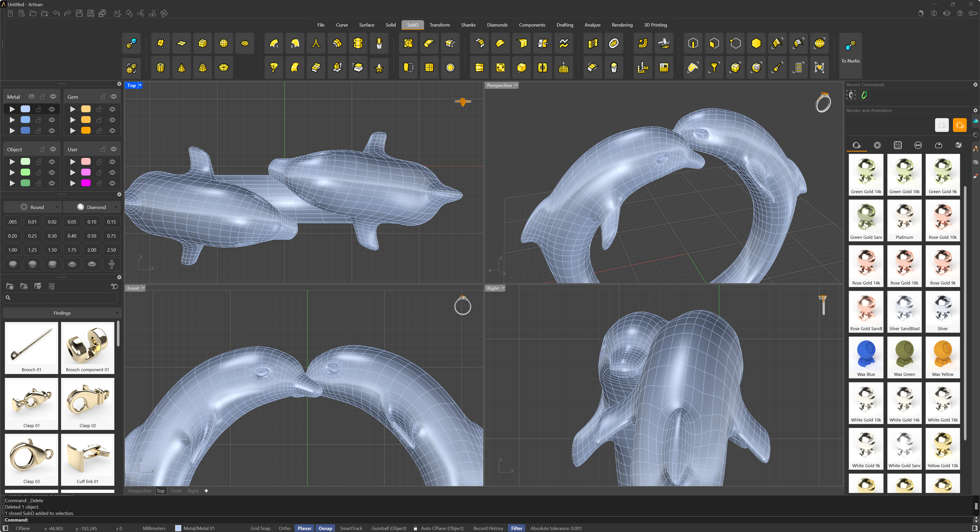Open the gems tab in render panel
Viewport: 980px width, 532px height.
coord(877,145)
